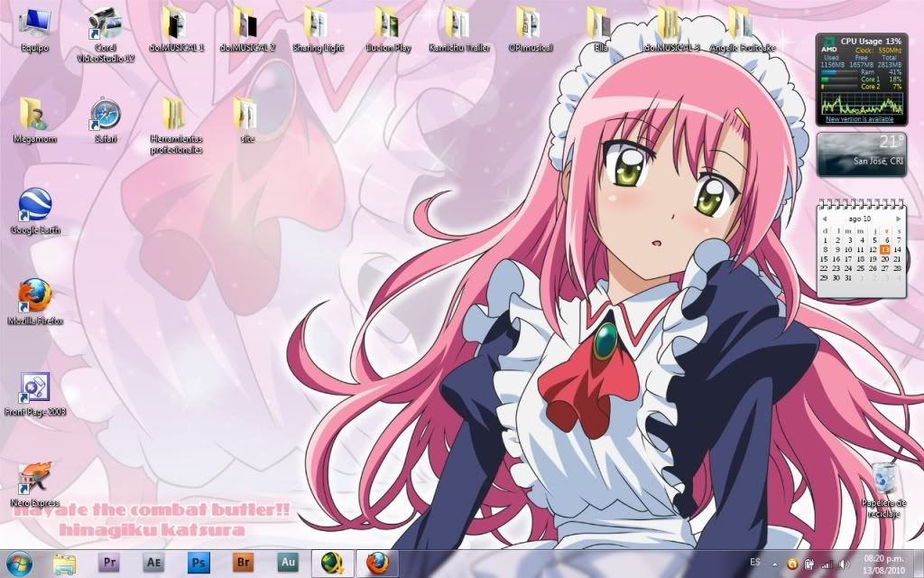Screen dimensions: 924x578
Task: Click the Show desktop strip at taskbar end
Action: coord(919,564)
